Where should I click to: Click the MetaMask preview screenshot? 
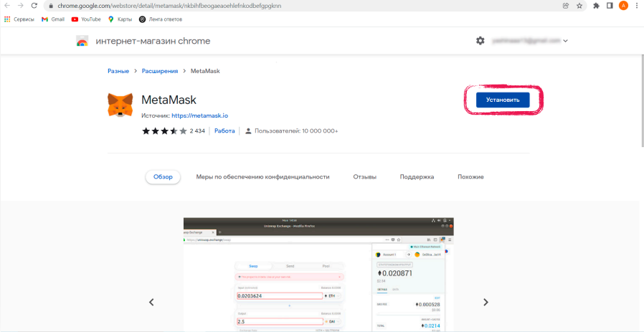(318, 275)
